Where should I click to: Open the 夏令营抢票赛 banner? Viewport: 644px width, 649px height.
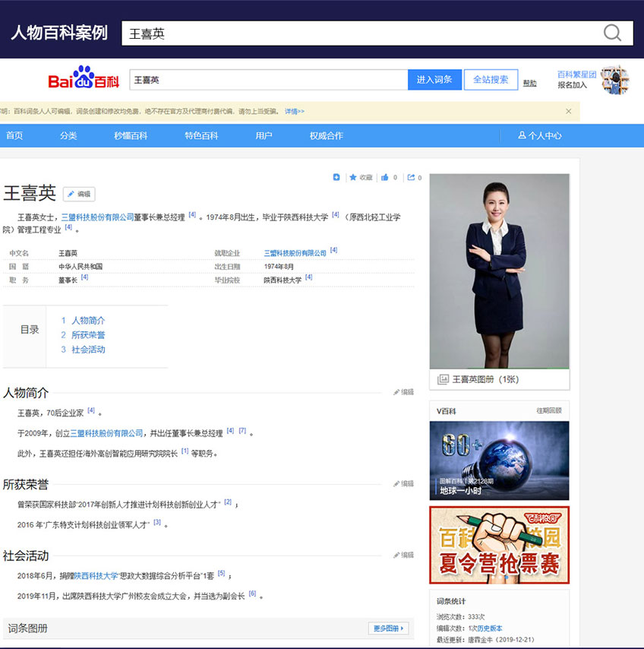coord(499,545)
